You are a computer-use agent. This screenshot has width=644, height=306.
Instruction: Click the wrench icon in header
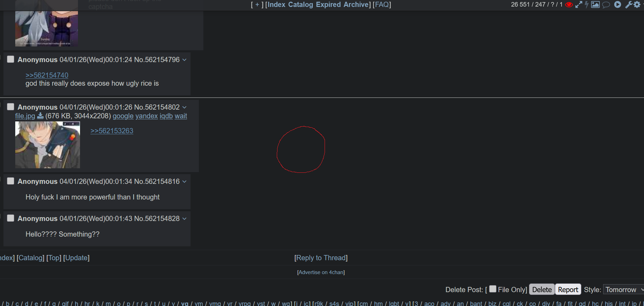(x=628, y=5)
